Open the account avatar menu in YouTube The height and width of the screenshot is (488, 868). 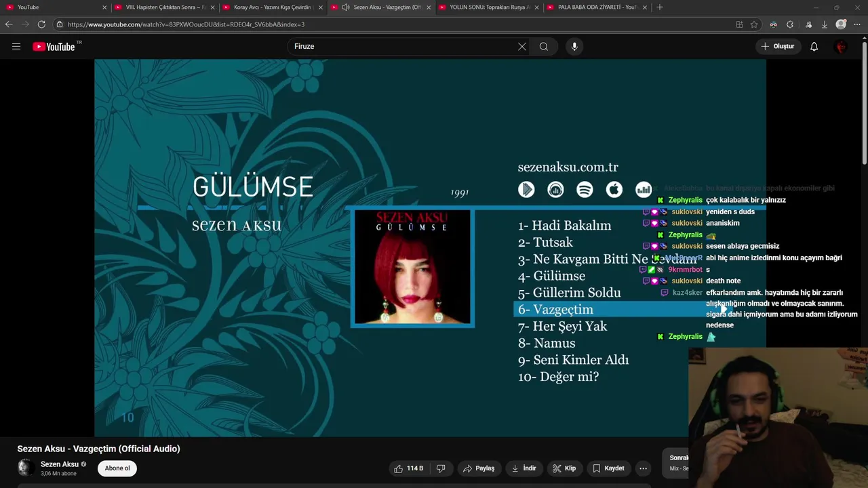point(841,46)
